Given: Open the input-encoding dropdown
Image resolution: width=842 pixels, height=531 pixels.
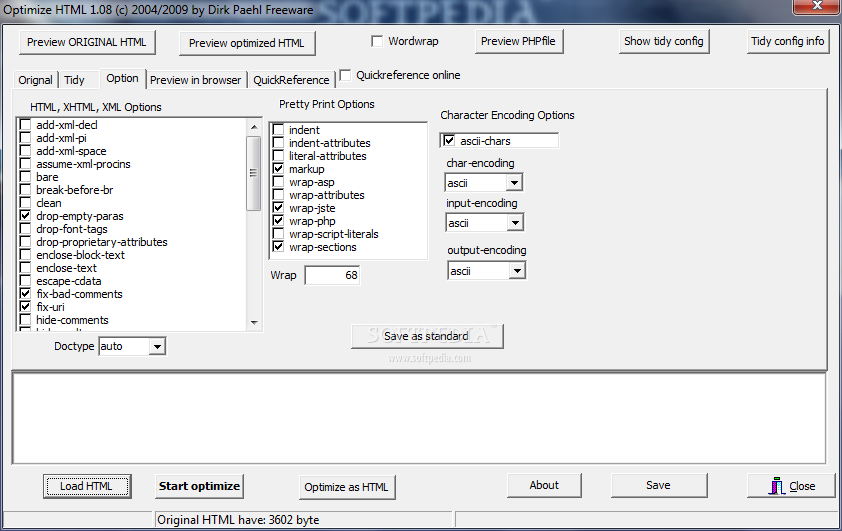Looking at the screenshot, I should point(515,223).
